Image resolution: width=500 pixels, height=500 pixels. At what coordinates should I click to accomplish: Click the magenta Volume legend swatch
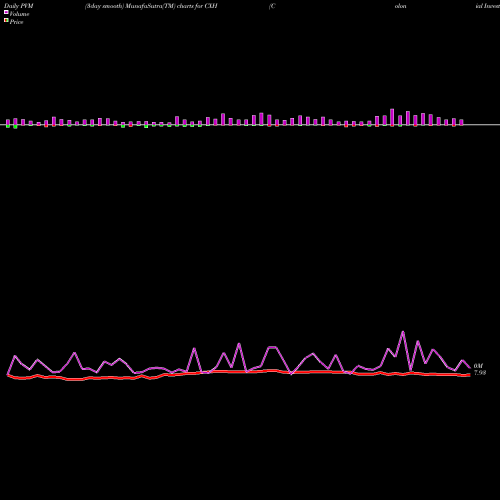(6, 12)
